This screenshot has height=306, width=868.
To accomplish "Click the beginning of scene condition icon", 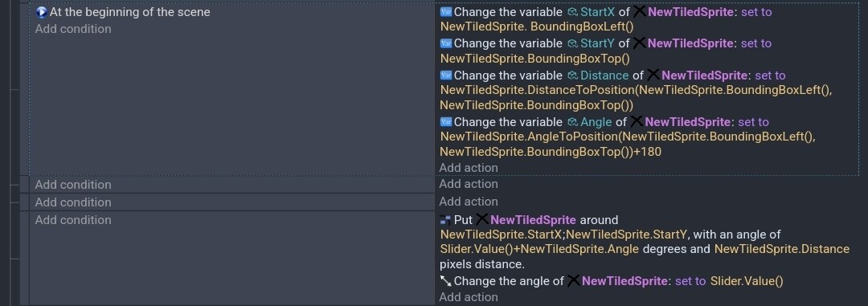I will [41, 11].
